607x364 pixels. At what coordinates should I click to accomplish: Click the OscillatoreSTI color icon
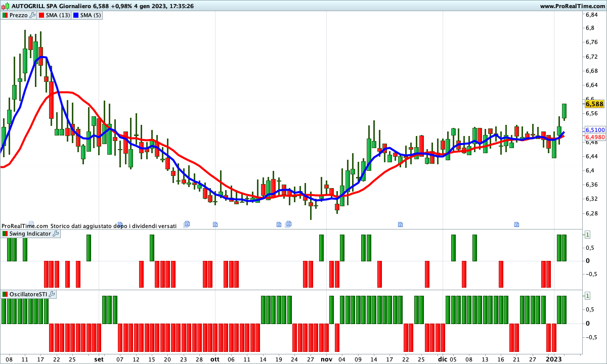tap(5, 294)
